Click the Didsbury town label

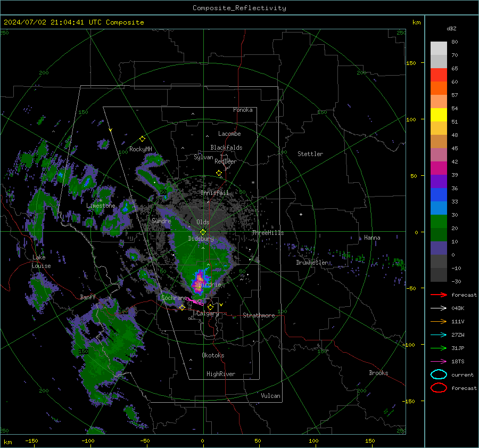(201, 239)
